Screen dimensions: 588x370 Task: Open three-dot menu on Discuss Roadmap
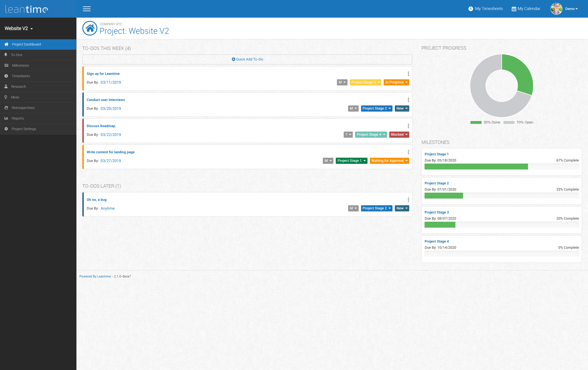[408, 126]
